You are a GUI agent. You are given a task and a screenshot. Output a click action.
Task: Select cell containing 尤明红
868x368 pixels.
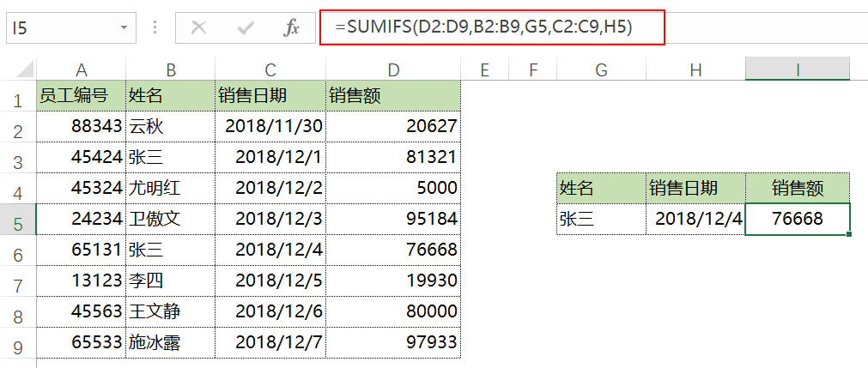(x=171, y=189)
